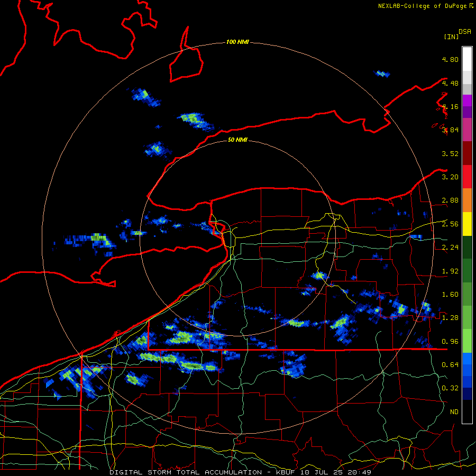
Task: Select the black ND legend swatch
Action: [x=467, y=411]
